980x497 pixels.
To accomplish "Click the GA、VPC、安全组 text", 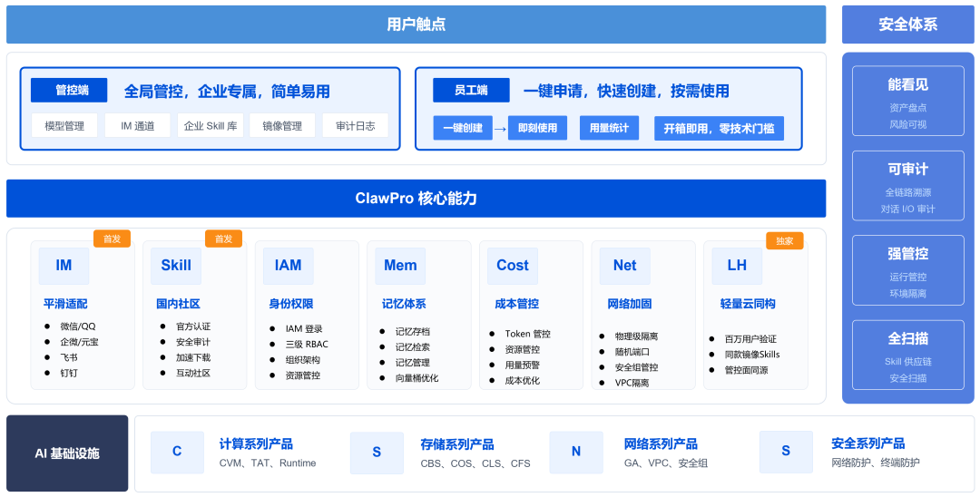I will tap(666, 463).
